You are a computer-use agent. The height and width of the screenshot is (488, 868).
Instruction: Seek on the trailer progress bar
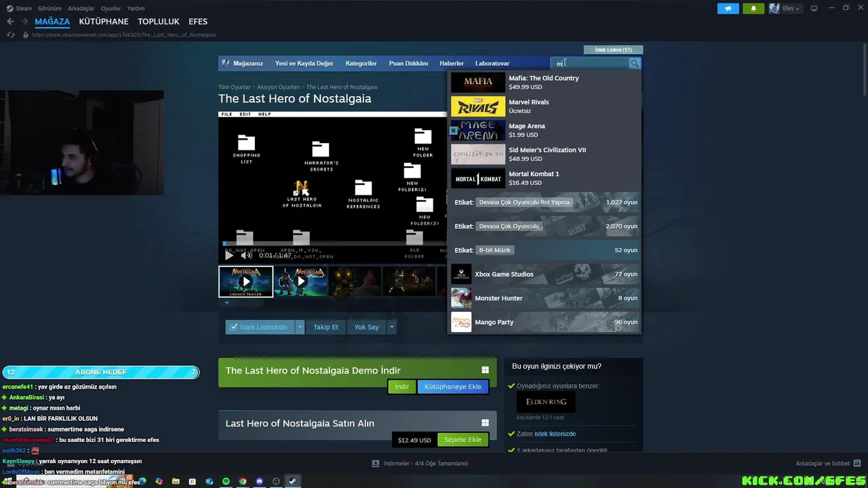[335, 243]
